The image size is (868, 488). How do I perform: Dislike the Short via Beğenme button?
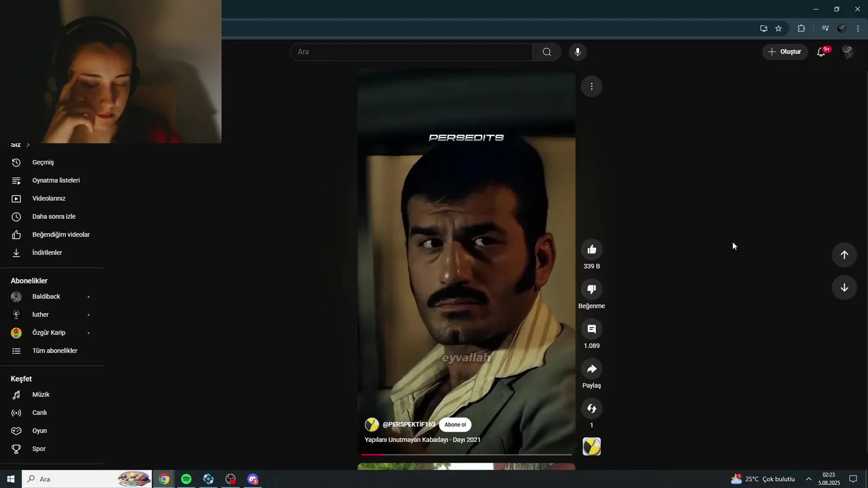(591, 289)
